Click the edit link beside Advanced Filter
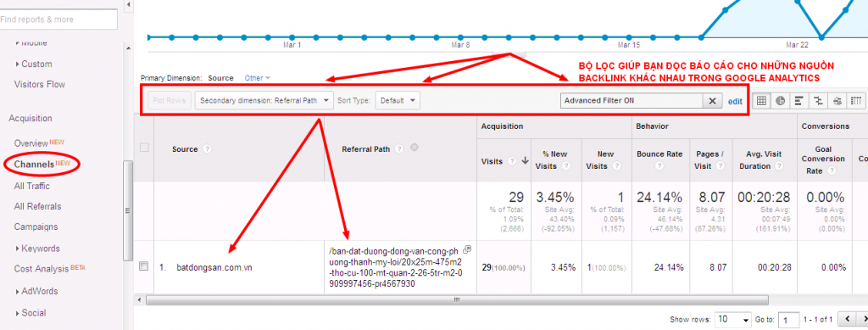Screen dimensions: 868x330 tap(735, 101)
